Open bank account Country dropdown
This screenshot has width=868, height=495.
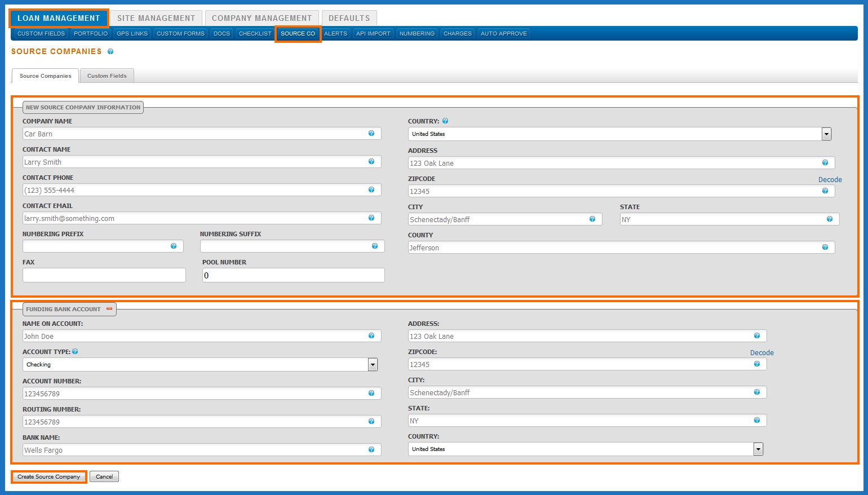586,449
